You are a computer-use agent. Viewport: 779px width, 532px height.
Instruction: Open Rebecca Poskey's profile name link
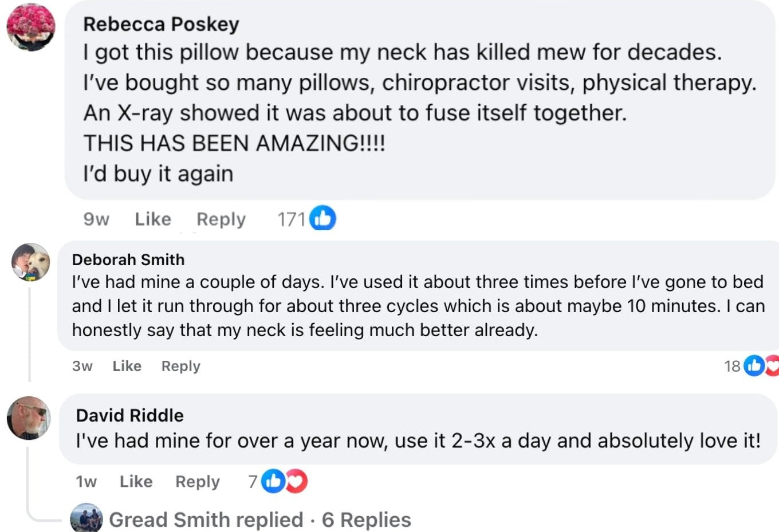coord(161,24)
